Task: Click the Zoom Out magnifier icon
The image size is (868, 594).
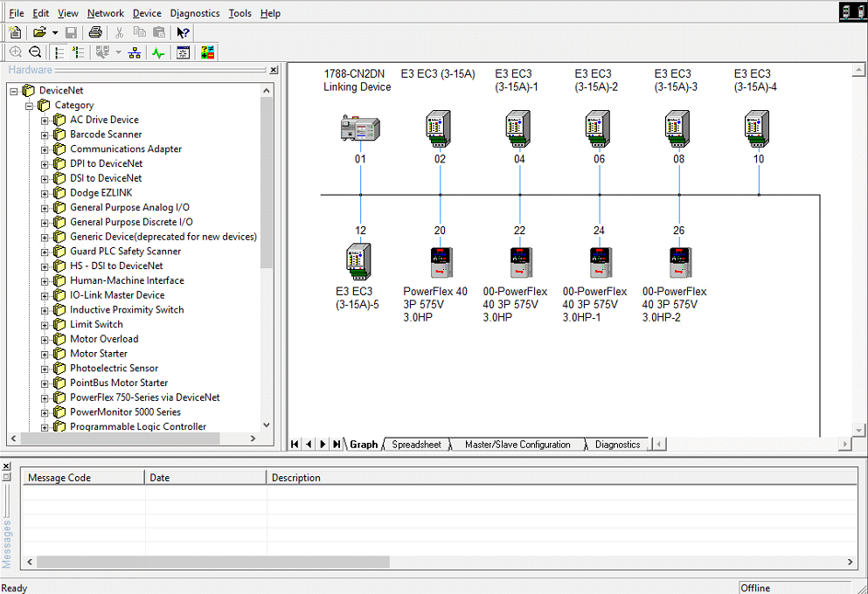Action: pos(35,52)
